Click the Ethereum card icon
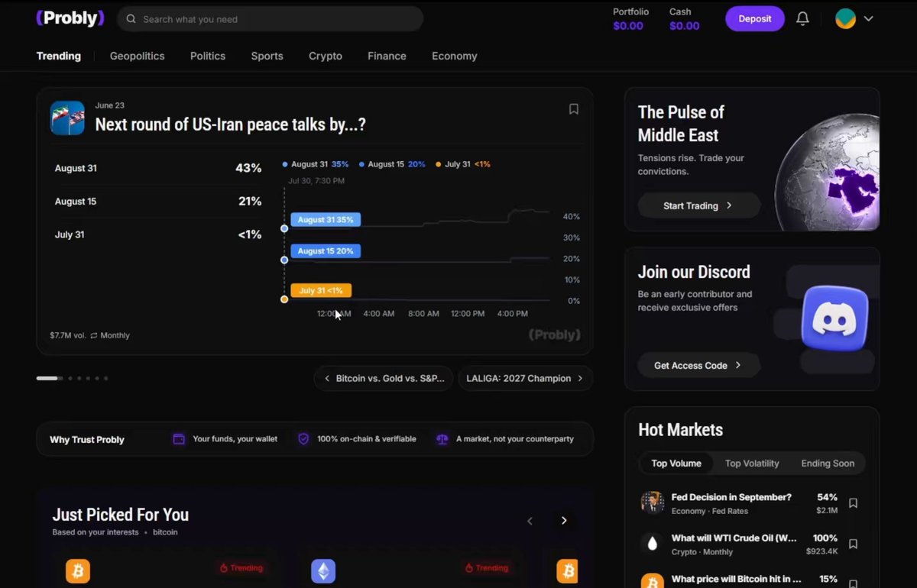Screen dimensions: 917x588 tap(323, 570)
